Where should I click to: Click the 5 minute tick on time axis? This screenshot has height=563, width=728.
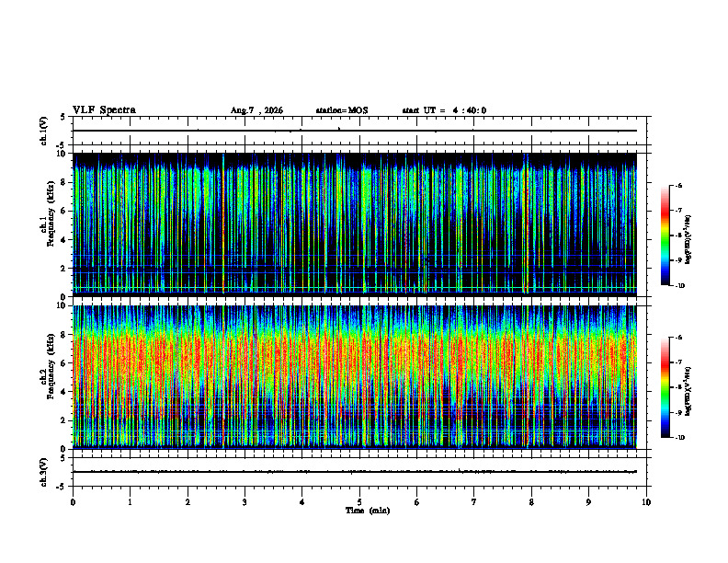pos(359,502)
